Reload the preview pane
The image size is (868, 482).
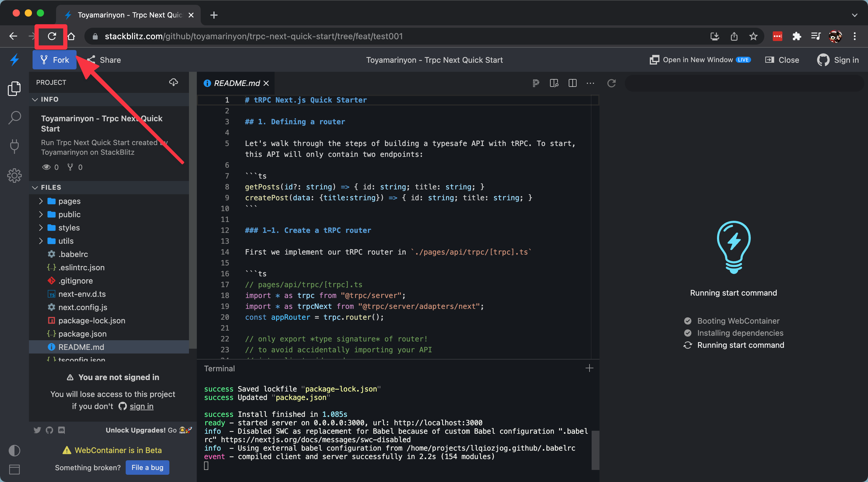(612, 83)
